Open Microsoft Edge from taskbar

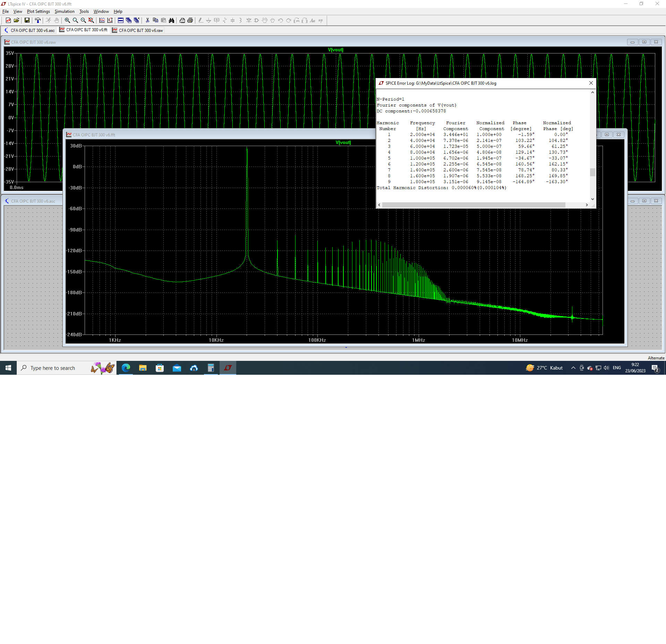tap(126, 368)
